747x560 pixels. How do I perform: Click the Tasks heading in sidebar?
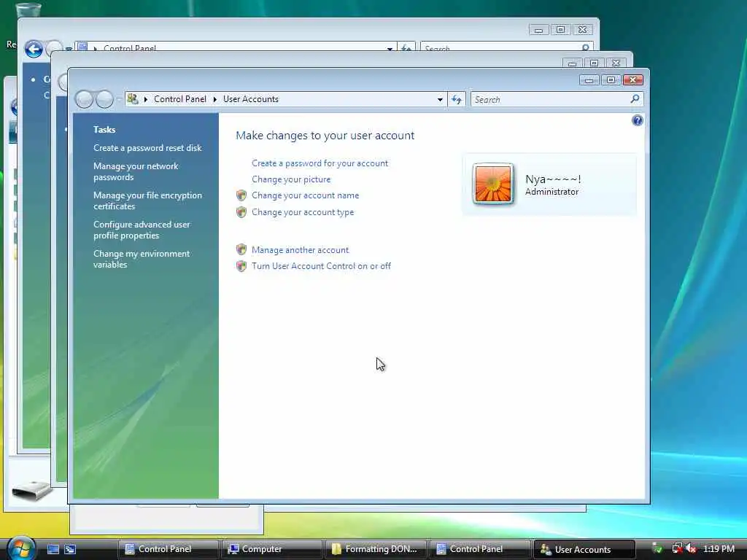coord(104,130)
